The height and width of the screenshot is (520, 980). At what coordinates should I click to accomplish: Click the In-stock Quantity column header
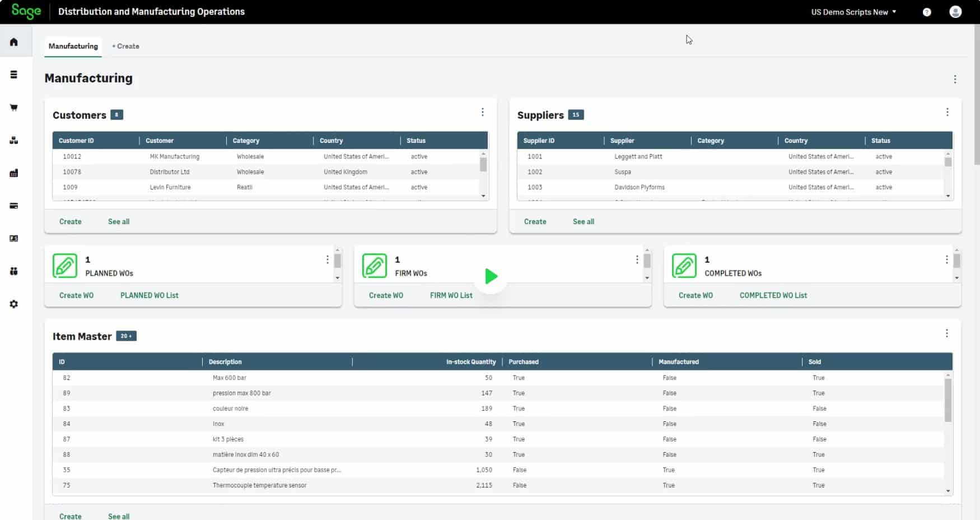(427, 362)
